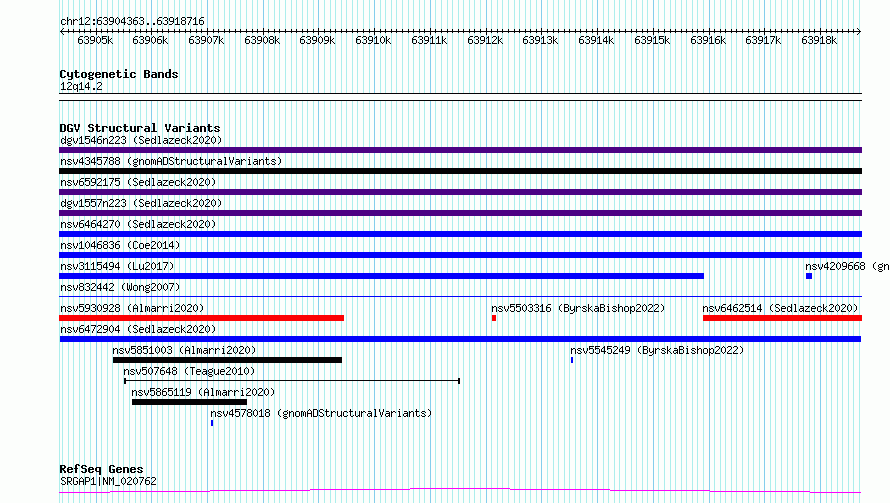Click the 63914k ruler tick label
Screen dimensions: 890x503
pyautogui.click(x=596, y=40)
